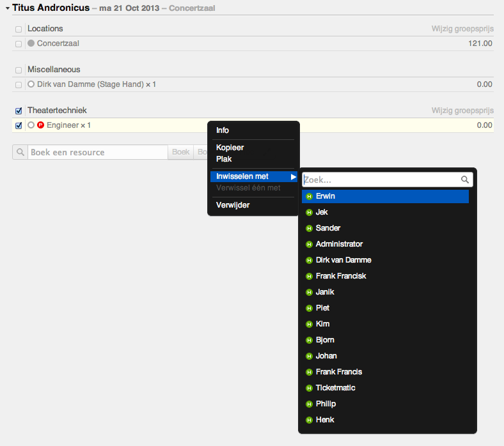The height and width of the screenshot is (446, 504).
Task: Enable the Dirk van Damme Stage Hand checkbox
Action: coord(19,84)
